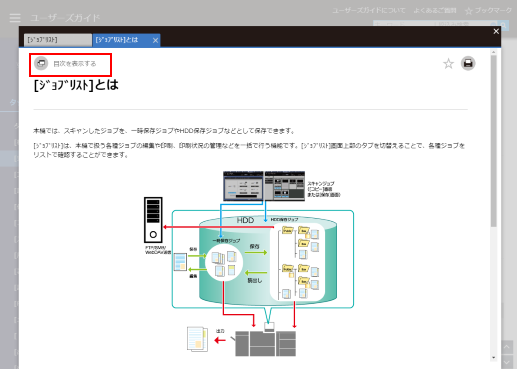Open ユーザーズガイドについて link
The image size is (517, 369).
pyautogui.click(x=369, y=11)
